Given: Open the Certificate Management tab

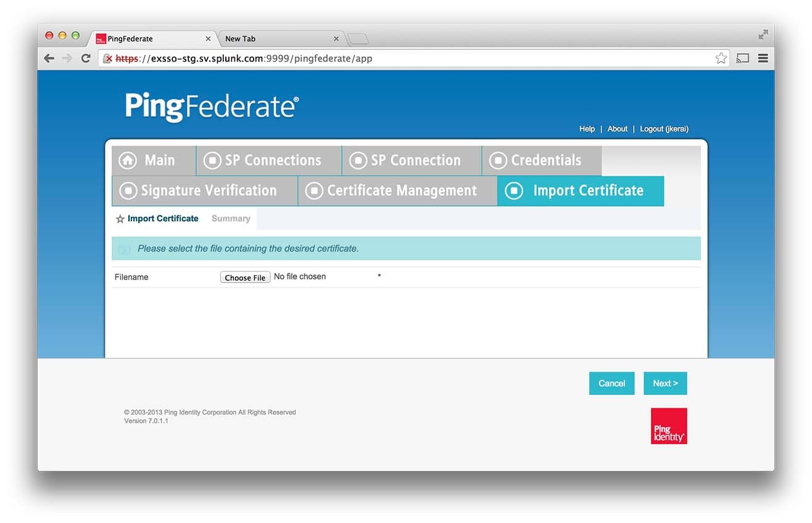Looking at the screenshot, I should pos(397,191).
